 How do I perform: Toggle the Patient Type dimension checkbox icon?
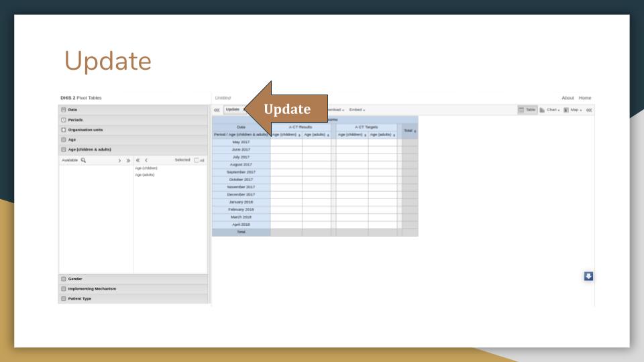pos(64,298)
